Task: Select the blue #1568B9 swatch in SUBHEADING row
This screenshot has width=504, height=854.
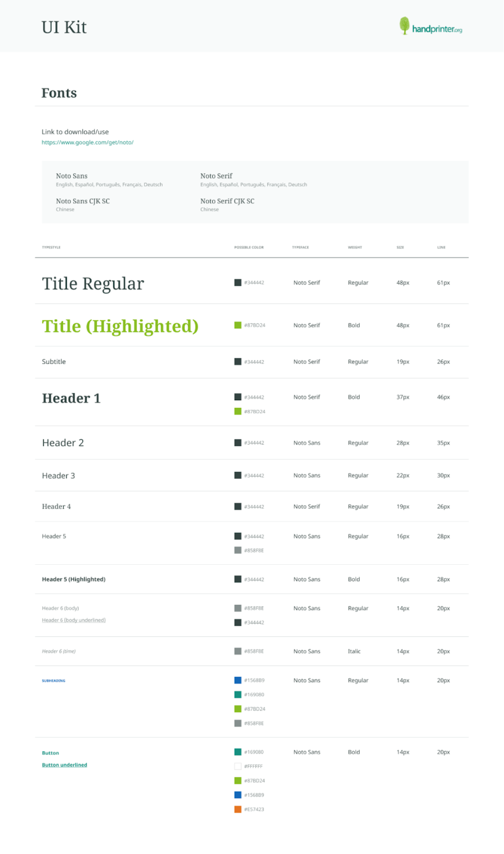Action: 238,680
